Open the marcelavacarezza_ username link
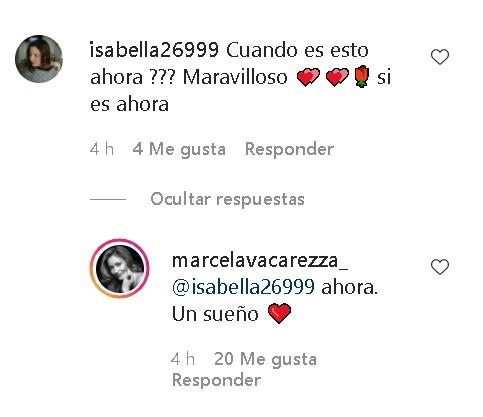The height and width of the screenshot is (417, 483). [x=260, y=260]
